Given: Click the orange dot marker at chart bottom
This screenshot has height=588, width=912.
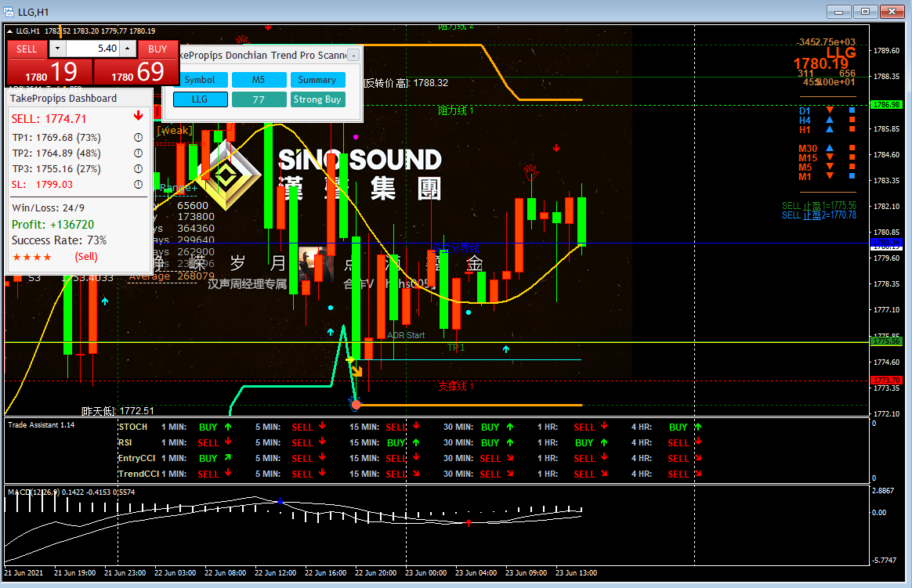Looking at the screenshot, I should tap(356, 404).
